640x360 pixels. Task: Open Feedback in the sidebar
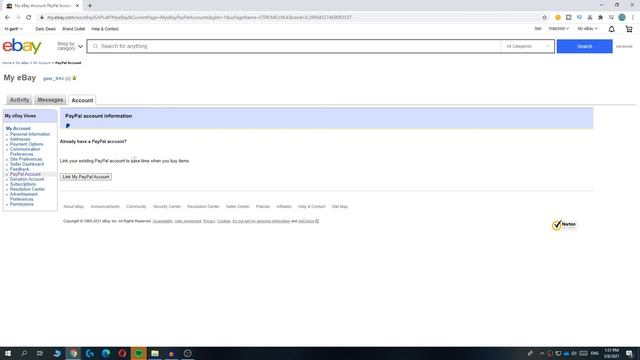(19, 169)
